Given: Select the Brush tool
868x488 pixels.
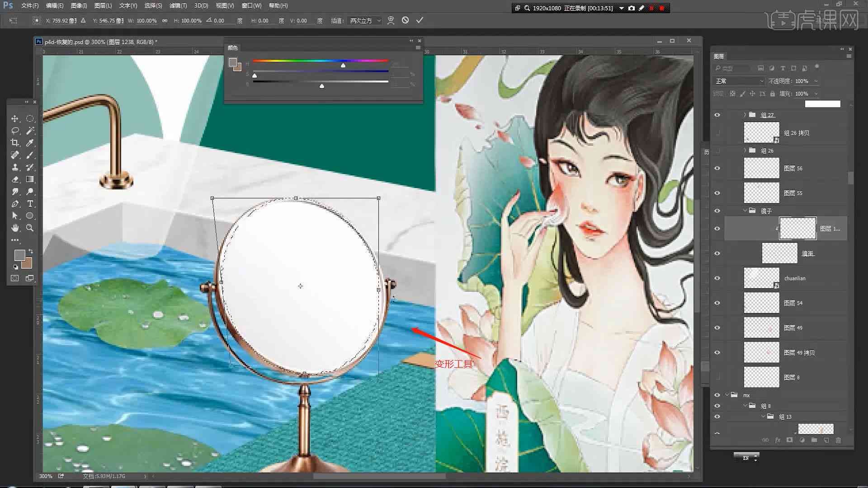Looking at the screenshot, I should pos(30,155).
